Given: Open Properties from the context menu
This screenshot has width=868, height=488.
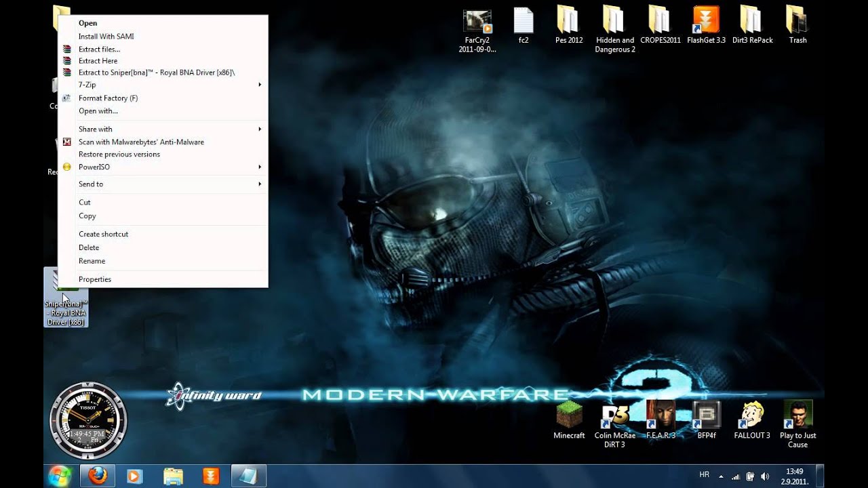Looking at the screenshot, I should pos(163,279).
